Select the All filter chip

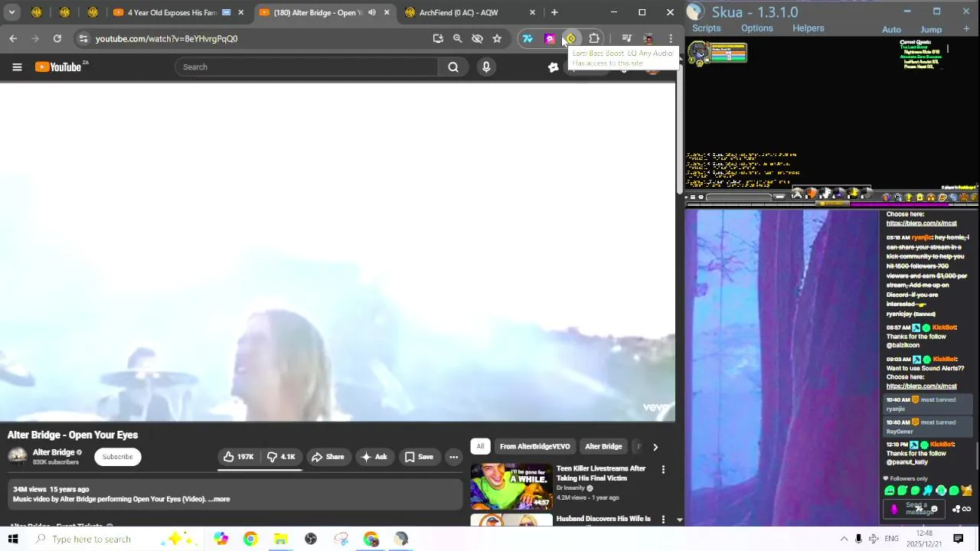pos(480,446)
